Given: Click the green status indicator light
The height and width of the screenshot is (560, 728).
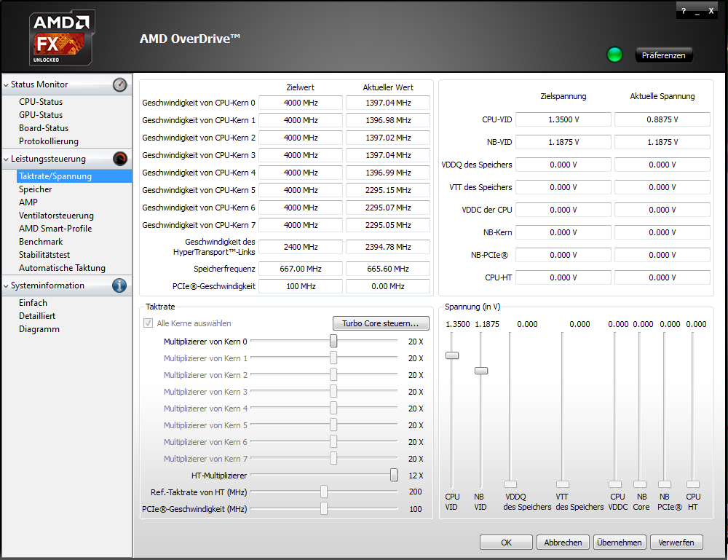Looking at the screenshot, I should 614,55.
